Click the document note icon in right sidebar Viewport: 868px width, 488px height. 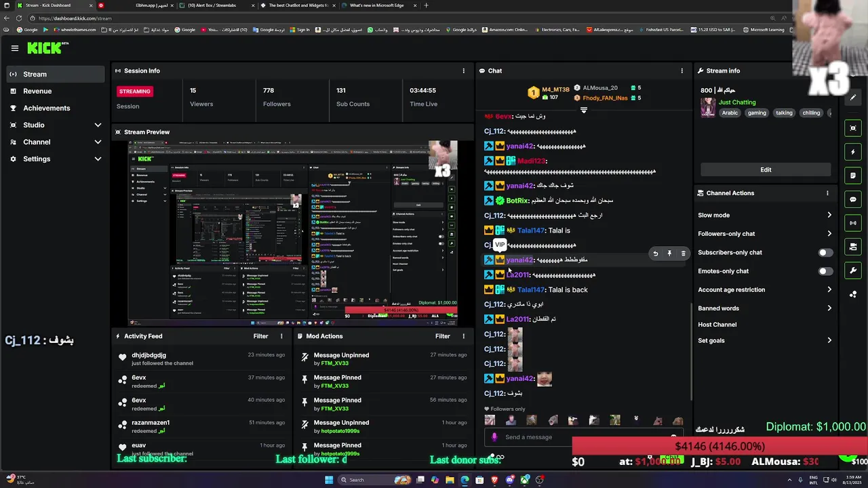(853, 176)
